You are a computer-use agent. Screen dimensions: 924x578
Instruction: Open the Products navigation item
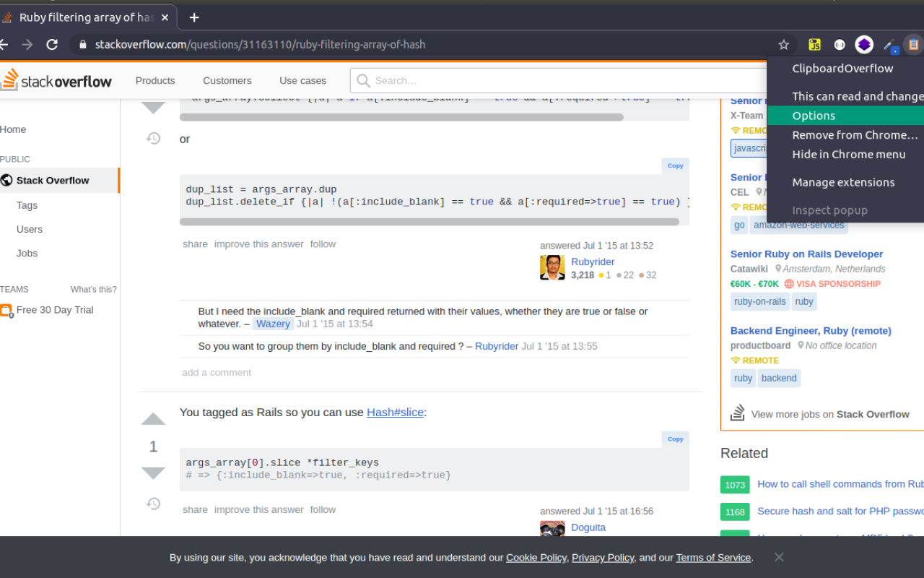pyautogui.click(x=155, y=81)
